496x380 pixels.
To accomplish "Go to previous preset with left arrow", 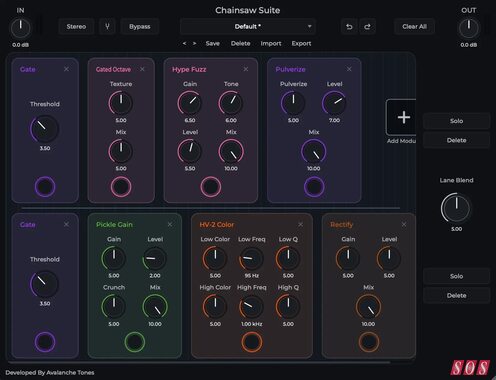I will tap(184, 43).
